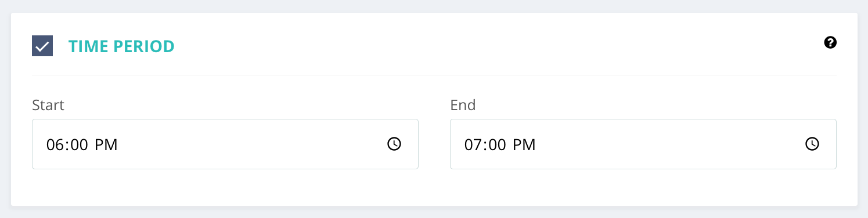Toggle AM/PM in the Start time
This screenshot has height=218, width=868.
106,145
